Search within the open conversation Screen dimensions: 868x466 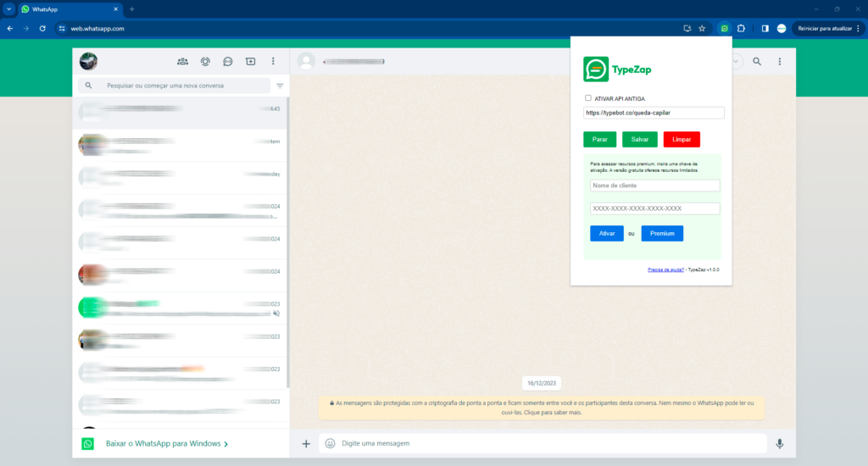[x=757, y=62]
